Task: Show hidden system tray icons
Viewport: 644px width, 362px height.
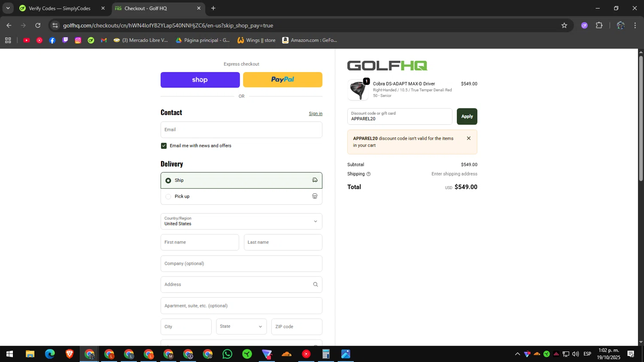Action: (517, 354)
